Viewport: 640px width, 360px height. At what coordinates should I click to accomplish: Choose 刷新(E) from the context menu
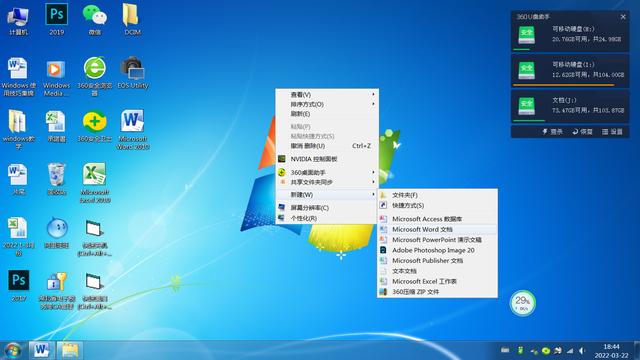click(x=327, y=114)
